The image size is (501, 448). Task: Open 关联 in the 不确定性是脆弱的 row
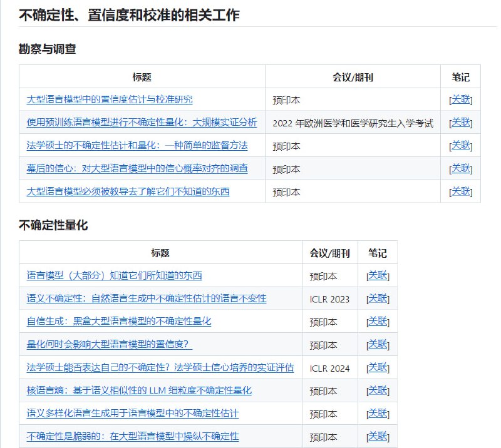pyautogui.click(x=378, y=436)
